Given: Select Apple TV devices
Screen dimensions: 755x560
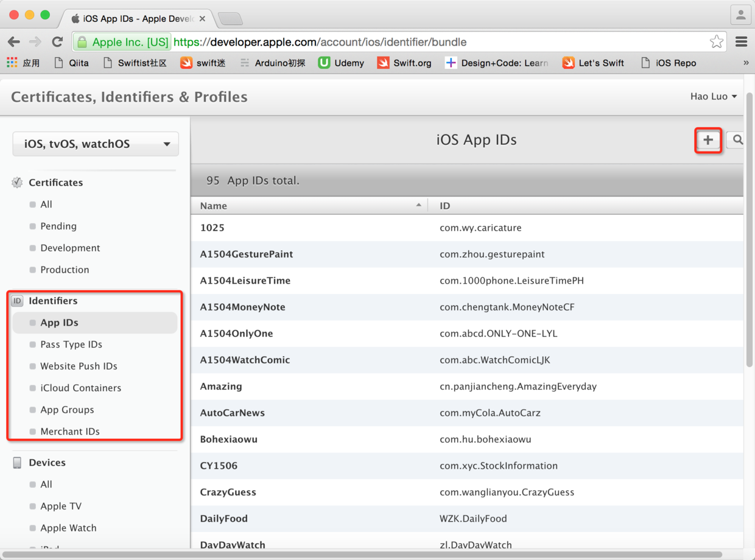Looking at the screenshot, I should coord(61,506).
